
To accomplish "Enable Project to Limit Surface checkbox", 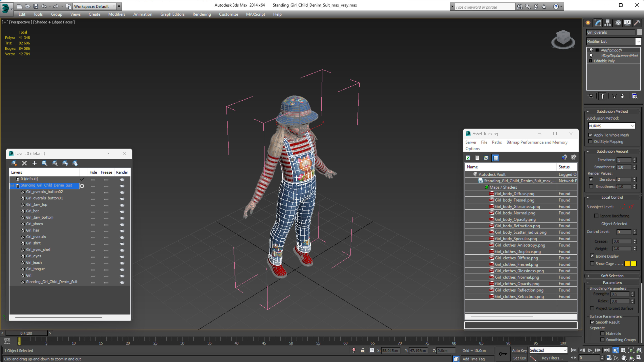I will point(592,308).
